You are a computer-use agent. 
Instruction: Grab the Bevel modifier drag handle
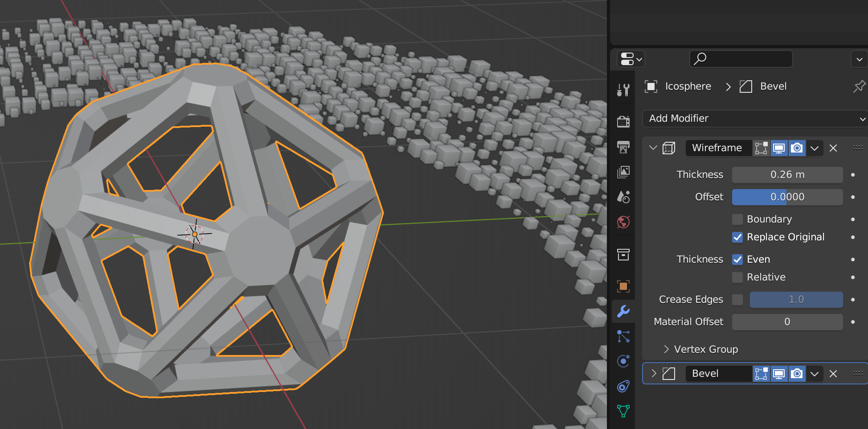click(x=858, y=373)
